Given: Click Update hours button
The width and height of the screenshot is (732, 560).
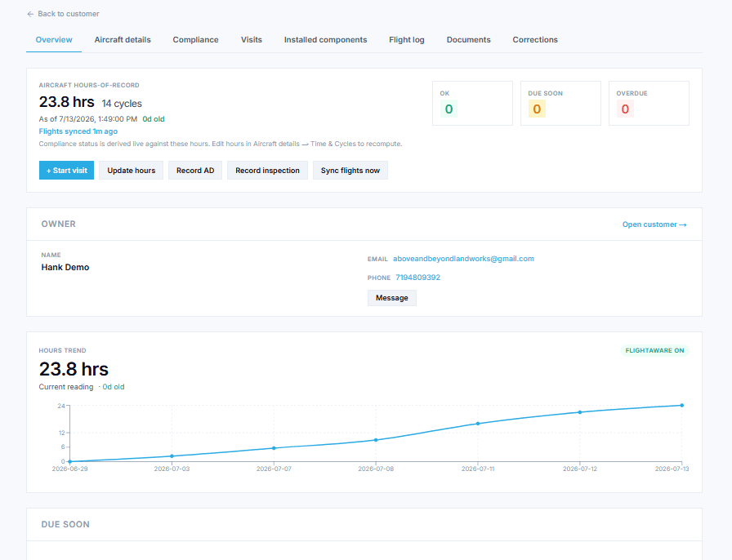Looking at the screenshot, I should (132, 171).
